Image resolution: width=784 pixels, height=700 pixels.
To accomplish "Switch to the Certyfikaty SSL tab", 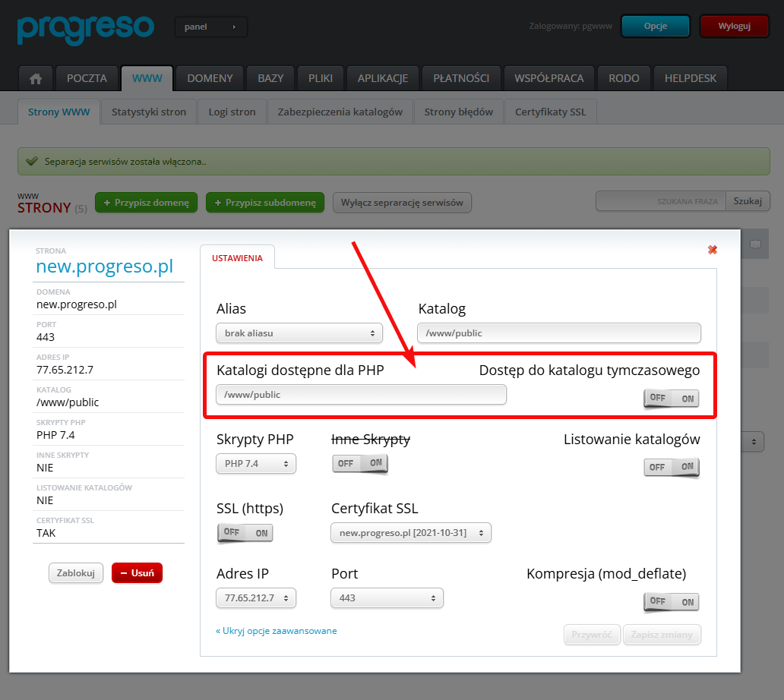I will 550,112.
